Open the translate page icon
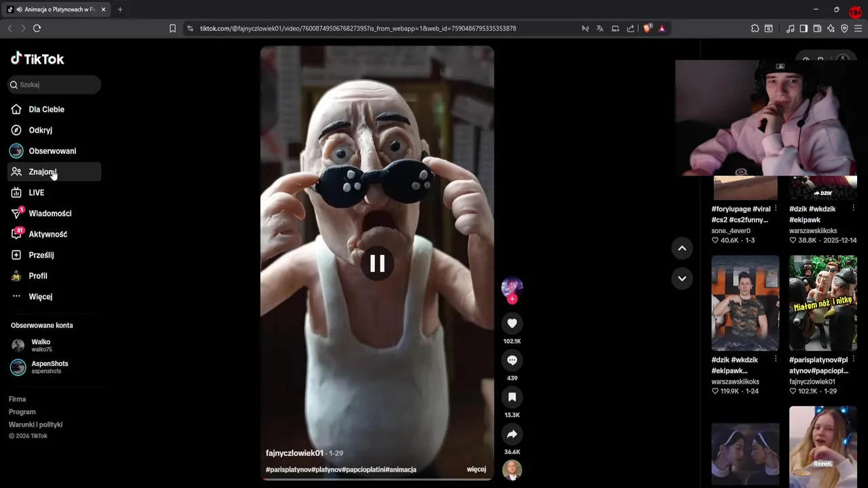This screenshot has height=488, width=868. coord(599,28)
